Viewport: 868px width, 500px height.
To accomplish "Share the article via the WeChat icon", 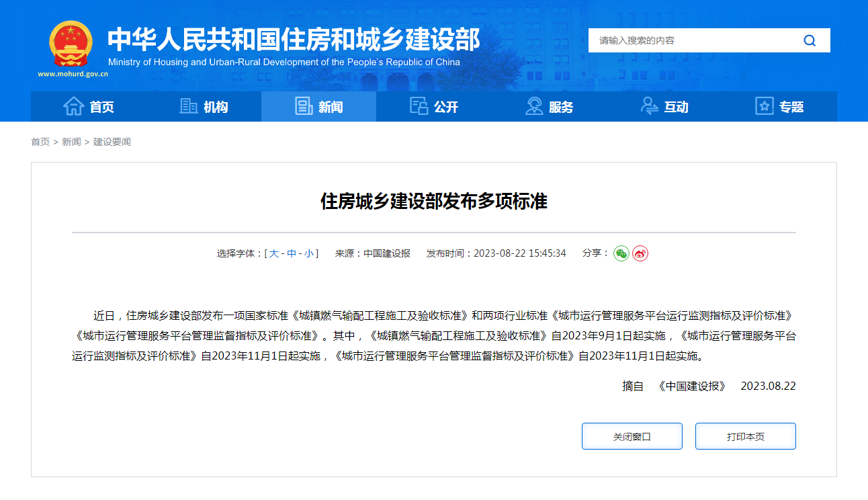I will pyautogui.click(x=621, y=254).
